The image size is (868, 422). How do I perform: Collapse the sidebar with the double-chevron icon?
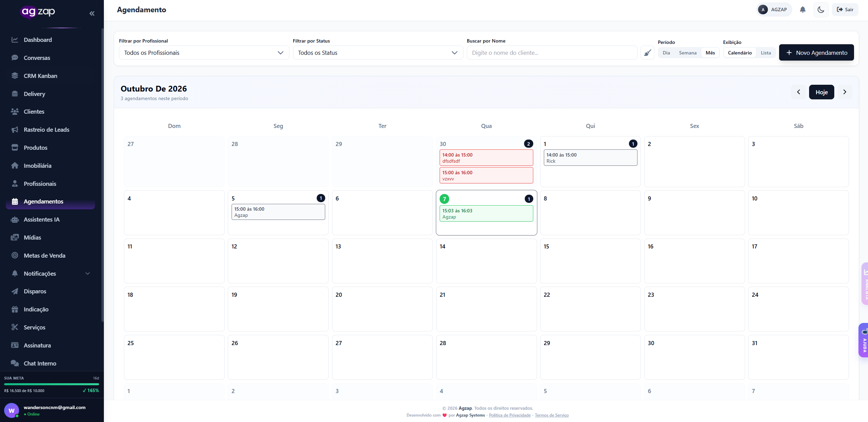[x=92, y=13]
